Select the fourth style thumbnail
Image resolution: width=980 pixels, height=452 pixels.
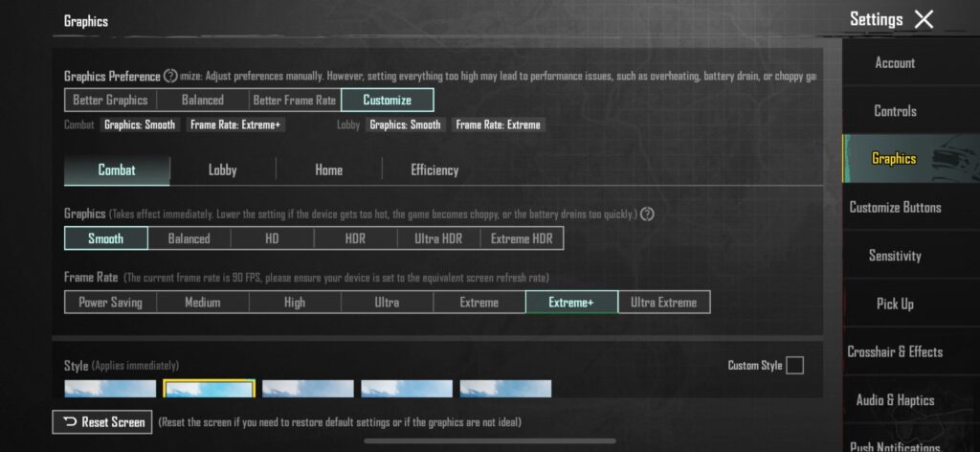point(406,388)
